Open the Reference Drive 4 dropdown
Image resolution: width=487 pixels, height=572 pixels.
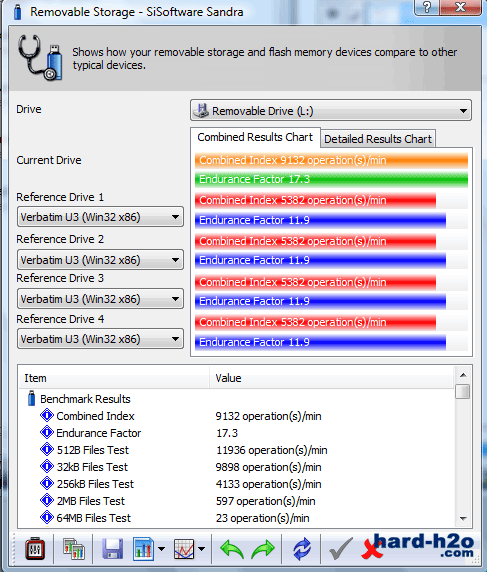(x=100, y=339)
